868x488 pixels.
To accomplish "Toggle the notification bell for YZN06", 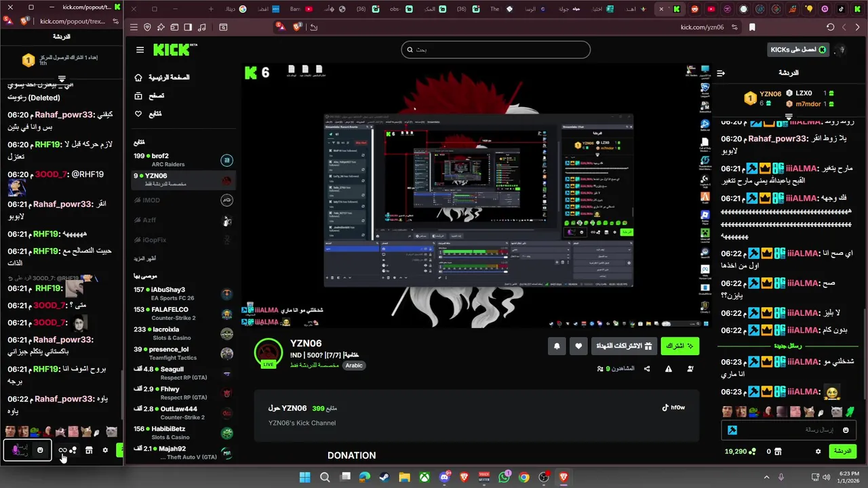I will click(x=557, y=346).
